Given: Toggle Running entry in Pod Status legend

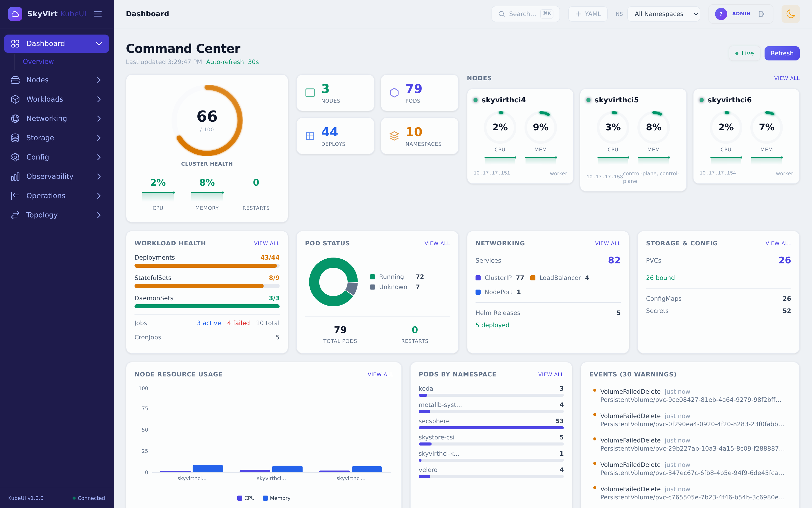Looking at the screenshot, I should (397, 277).
